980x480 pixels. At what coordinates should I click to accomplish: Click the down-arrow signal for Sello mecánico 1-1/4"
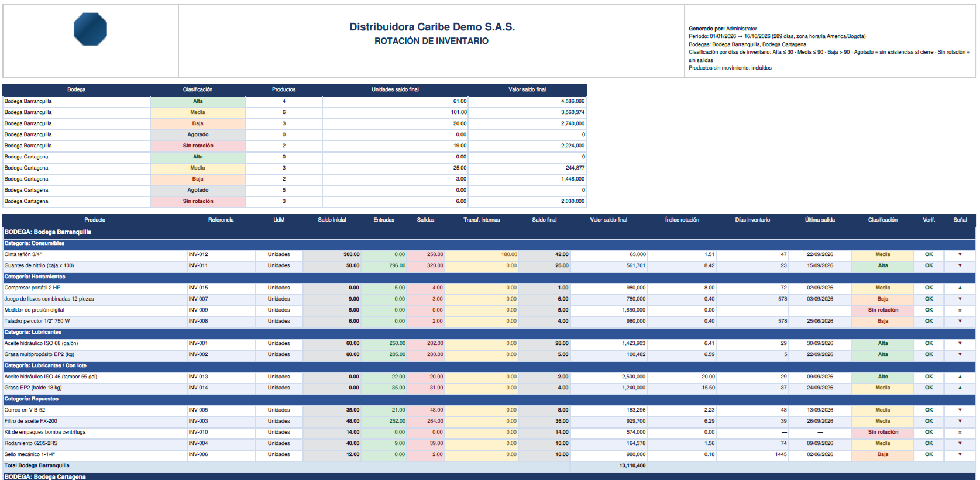click(960, 454)
